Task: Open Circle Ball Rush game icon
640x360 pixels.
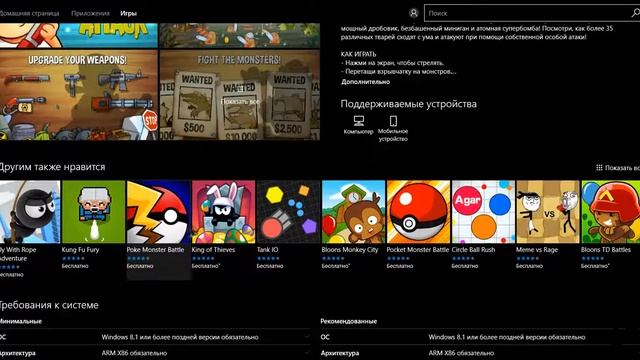Action: pyautogui.click(x=483, y=212)
